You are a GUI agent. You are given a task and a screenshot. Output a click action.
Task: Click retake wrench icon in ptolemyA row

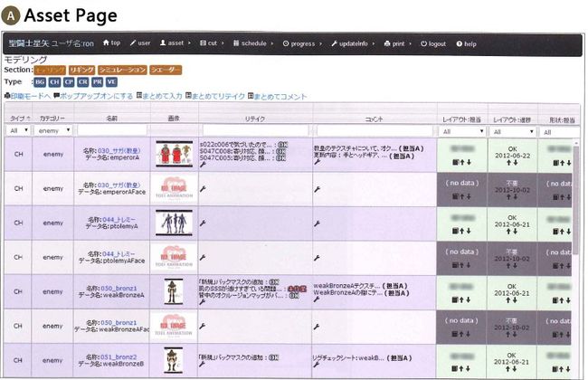[203, 223]
